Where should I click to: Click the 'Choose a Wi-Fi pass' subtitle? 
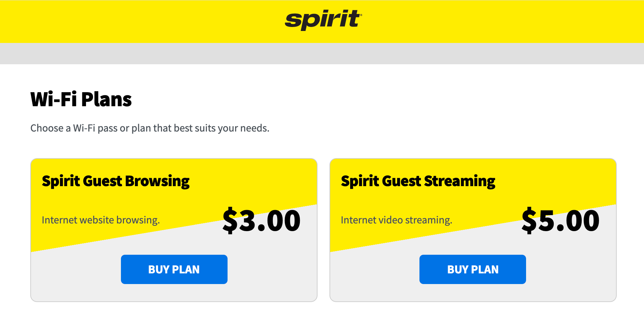(150, 128)
